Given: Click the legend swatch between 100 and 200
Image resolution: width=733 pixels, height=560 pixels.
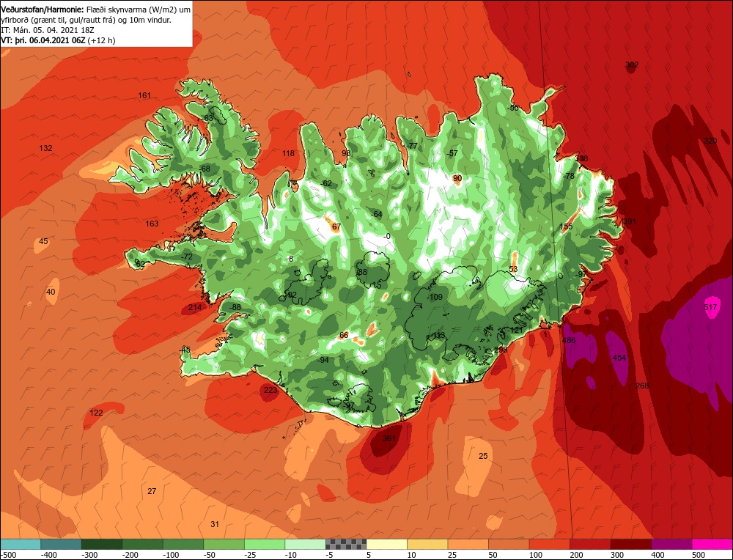Looking at the screenshot, I should [x=549, y=544].
